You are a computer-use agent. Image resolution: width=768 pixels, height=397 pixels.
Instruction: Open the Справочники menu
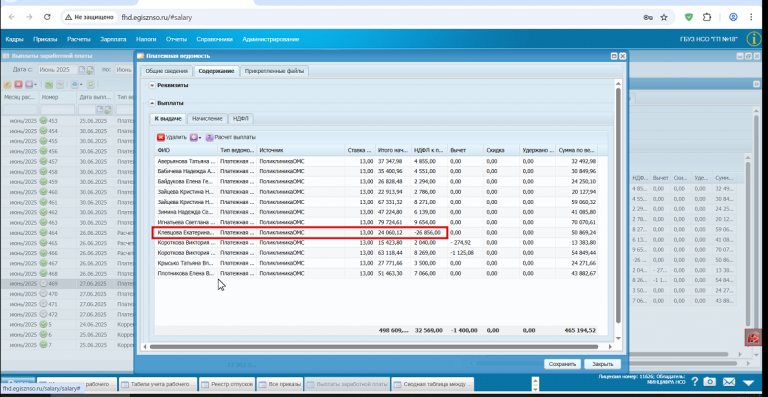214,39
